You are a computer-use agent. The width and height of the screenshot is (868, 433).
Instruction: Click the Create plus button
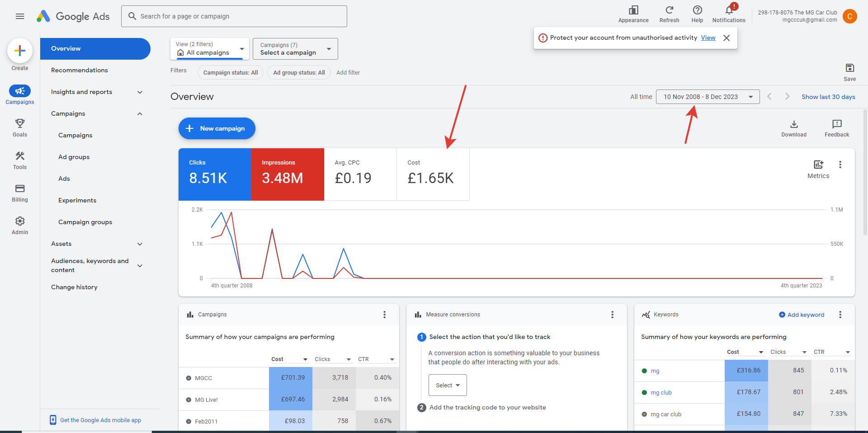click(20, 51)
